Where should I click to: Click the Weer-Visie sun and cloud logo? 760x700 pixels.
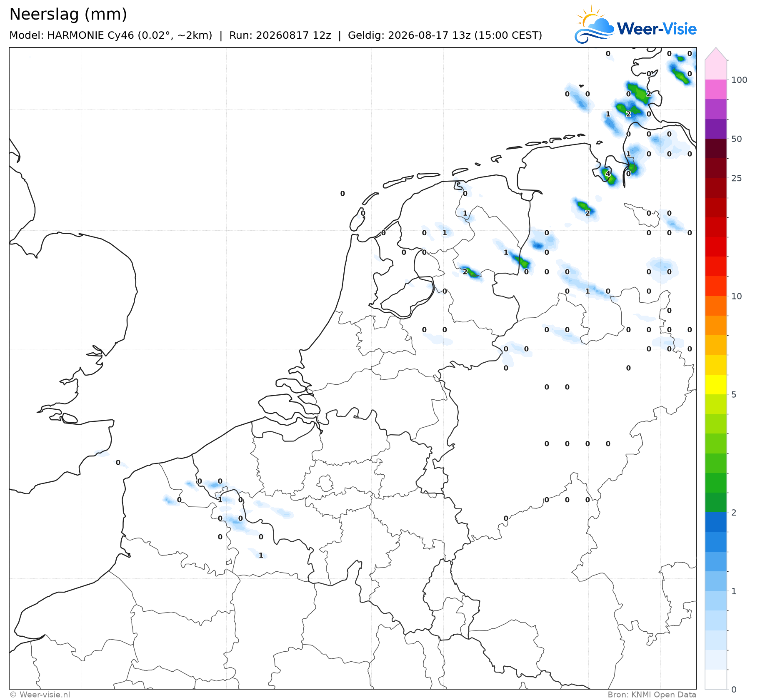tap(594, 25)
